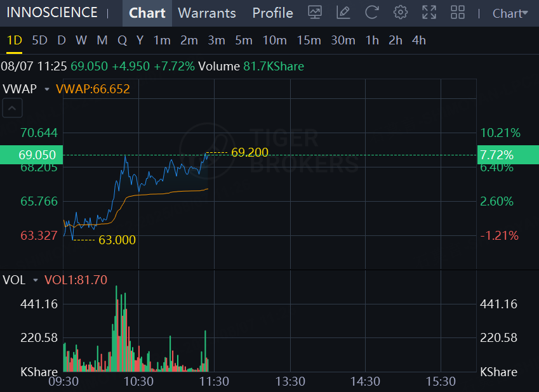Click the Volume 81.7KShare readout
The width and height of the screenshot is (539, 392).
(251, 67)
